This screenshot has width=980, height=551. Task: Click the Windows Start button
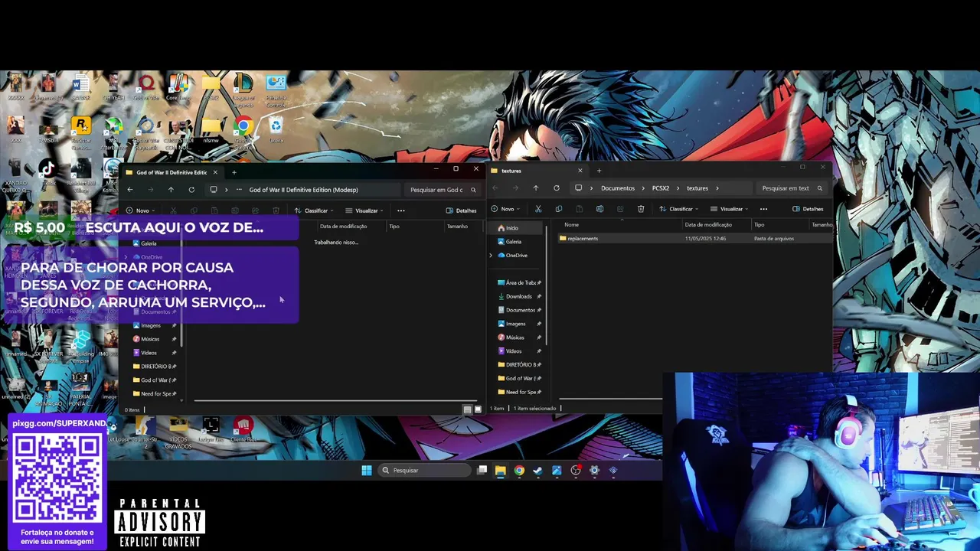367,471
